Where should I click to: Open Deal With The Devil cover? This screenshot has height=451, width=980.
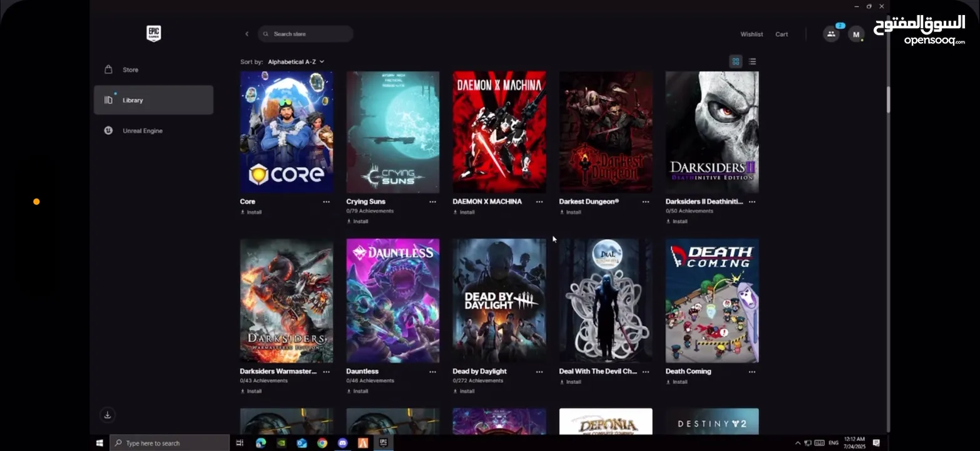606,301
